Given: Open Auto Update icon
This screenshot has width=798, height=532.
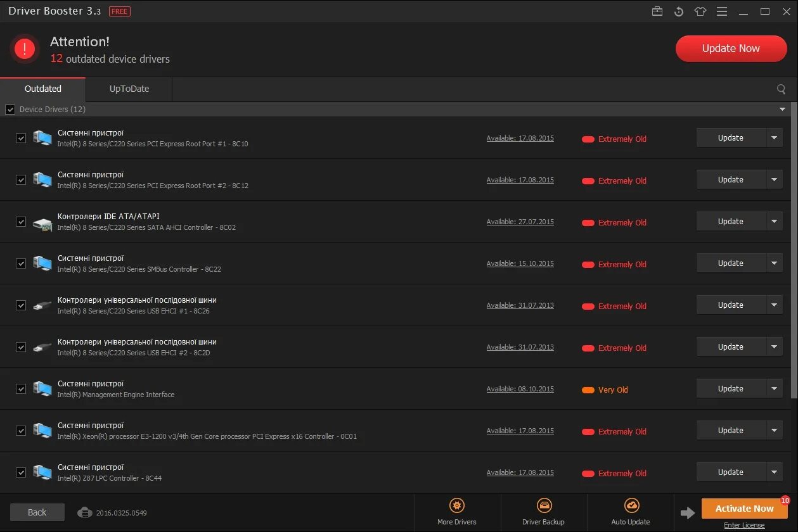Looking at the screenshot, I should [x=631, y=505].
